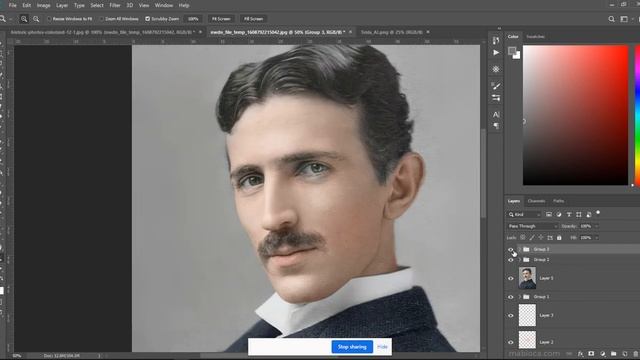Enable Zoom All Windows checkbox
This screenshot has width=640, height=360.
coord(102,19)
